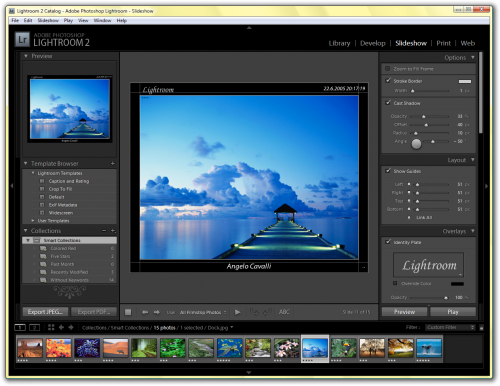500x386 pixels.
Task: Switch to the Print module
Action: tap(443, 43)
